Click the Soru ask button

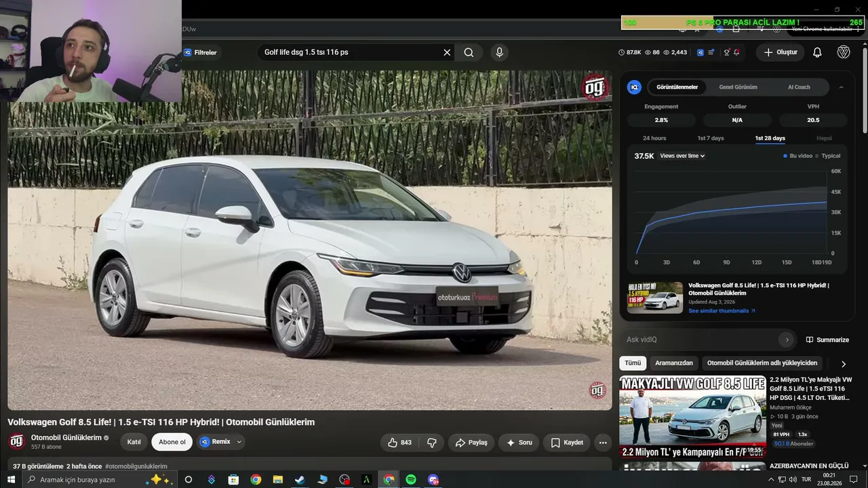pyautogui.click(x=519, y=443)
